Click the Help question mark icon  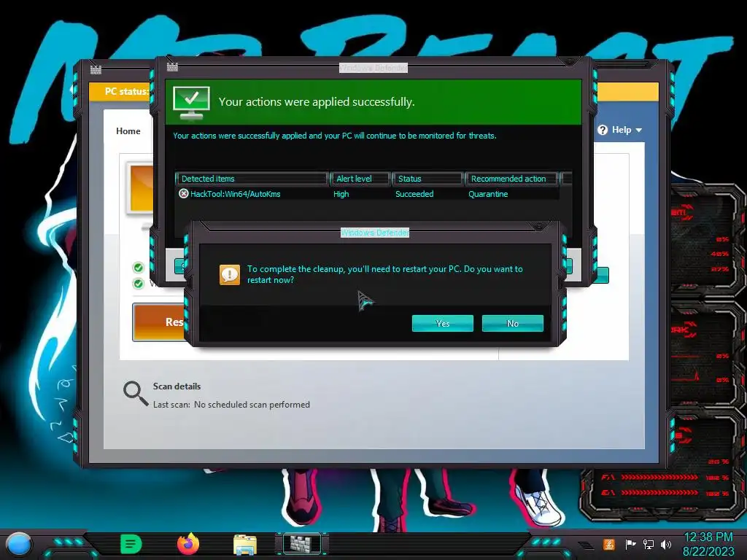coord(603,130)
